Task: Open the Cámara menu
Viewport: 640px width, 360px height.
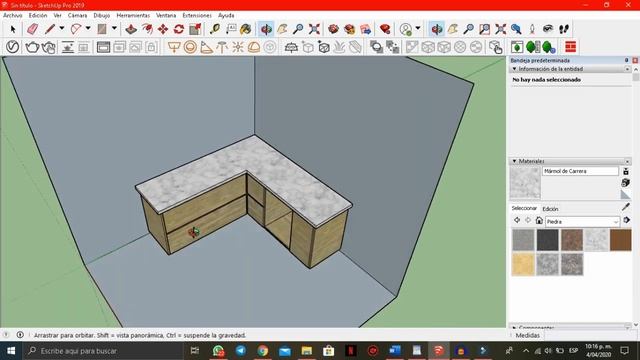Action: (77, 15)
